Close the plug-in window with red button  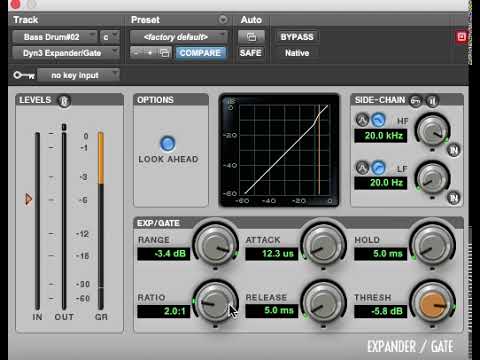(15, 4)
